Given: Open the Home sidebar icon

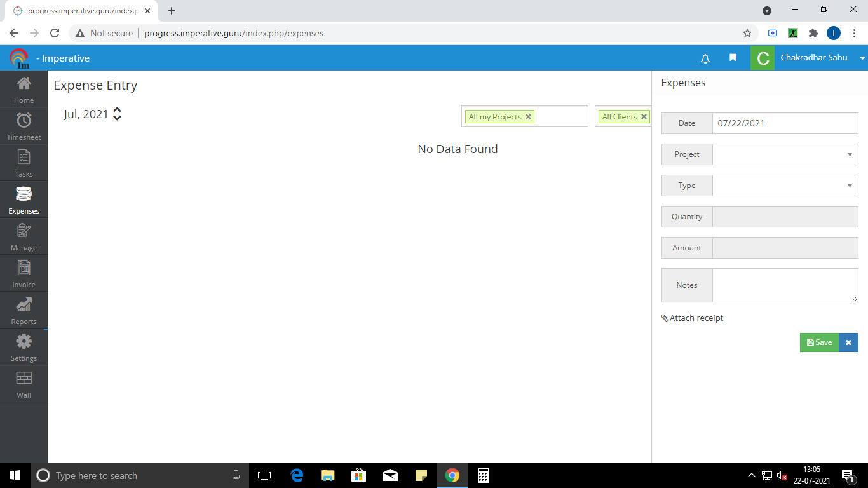Looking at the screenshot, I should coord(24,89).
